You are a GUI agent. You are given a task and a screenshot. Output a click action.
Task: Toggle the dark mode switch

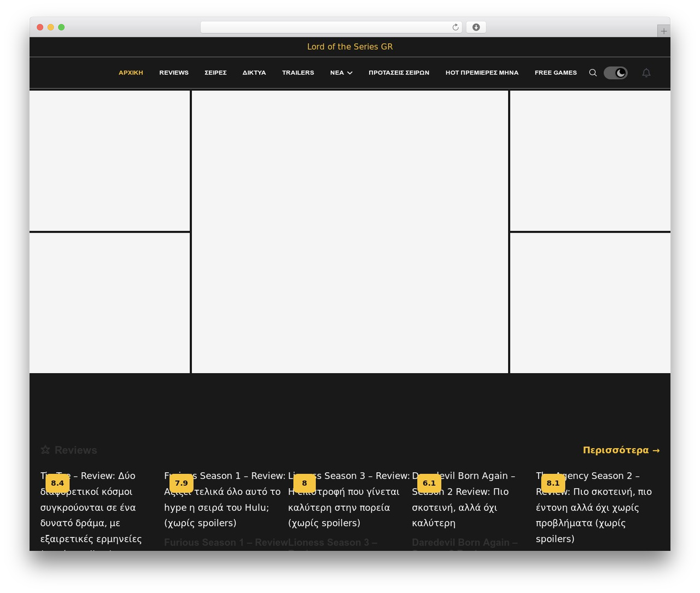coord(616,73)
